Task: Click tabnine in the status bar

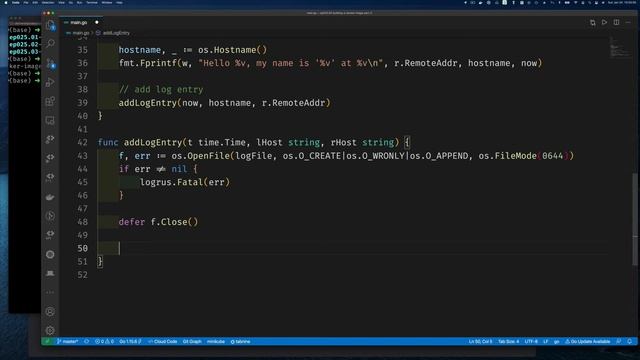Action: (x=240, y=342)
